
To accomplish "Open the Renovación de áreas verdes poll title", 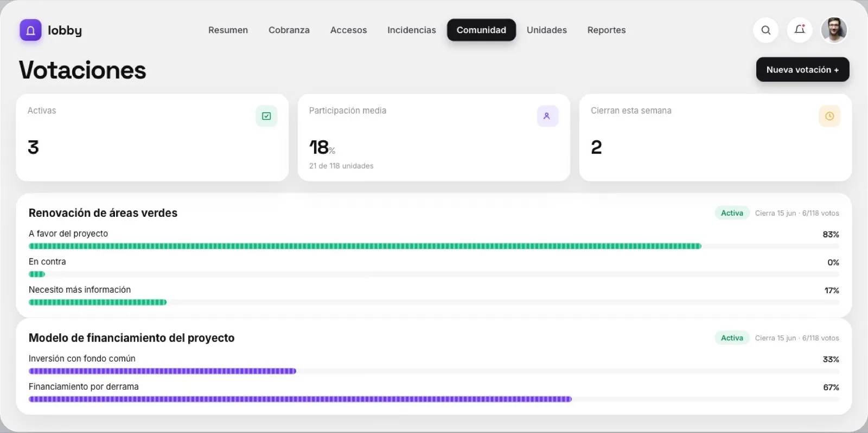I will pos(103,213).
